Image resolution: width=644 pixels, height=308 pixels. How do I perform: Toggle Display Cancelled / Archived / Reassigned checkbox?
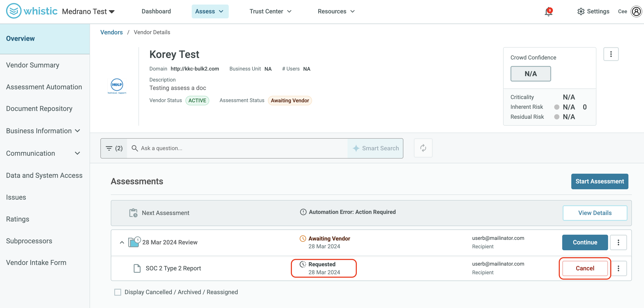(x=118, y=292)
